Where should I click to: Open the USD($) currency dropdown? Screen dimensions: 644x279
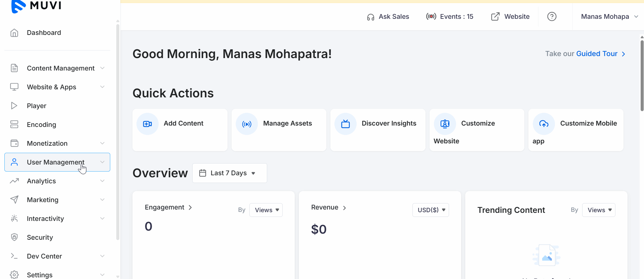[431, 210]
